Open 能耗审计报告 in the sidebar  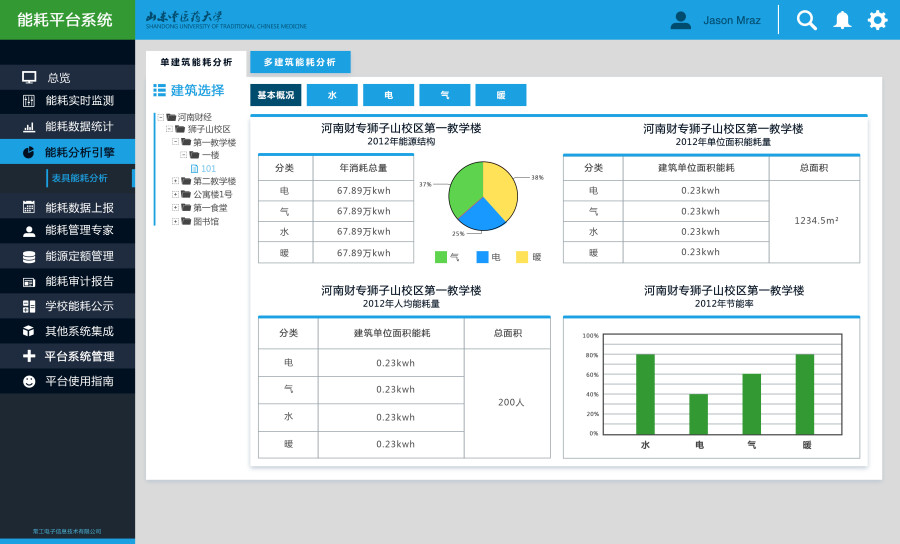[x=67, y=281]
